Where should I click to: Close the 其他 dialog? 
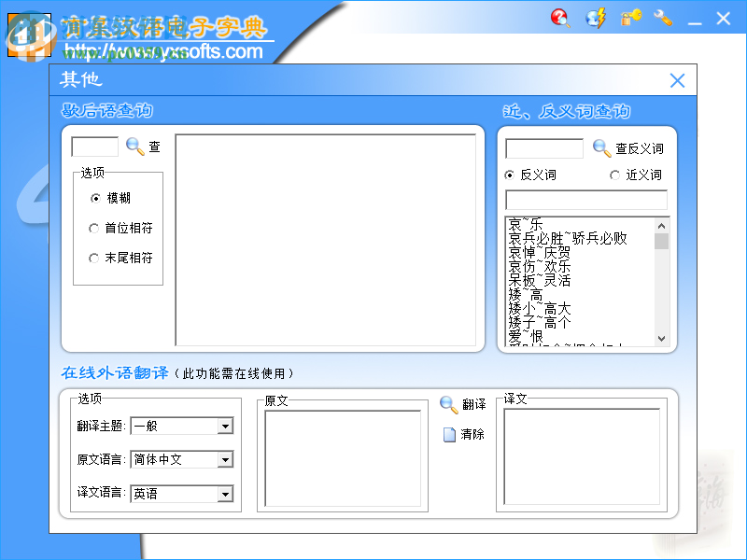(677, 80)
